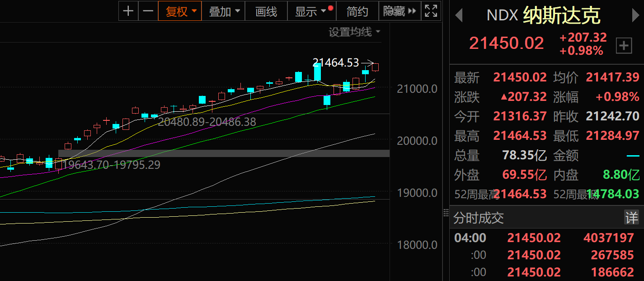
Task: Click the 纳斯达克 index name
Action: tap(562, 15)
